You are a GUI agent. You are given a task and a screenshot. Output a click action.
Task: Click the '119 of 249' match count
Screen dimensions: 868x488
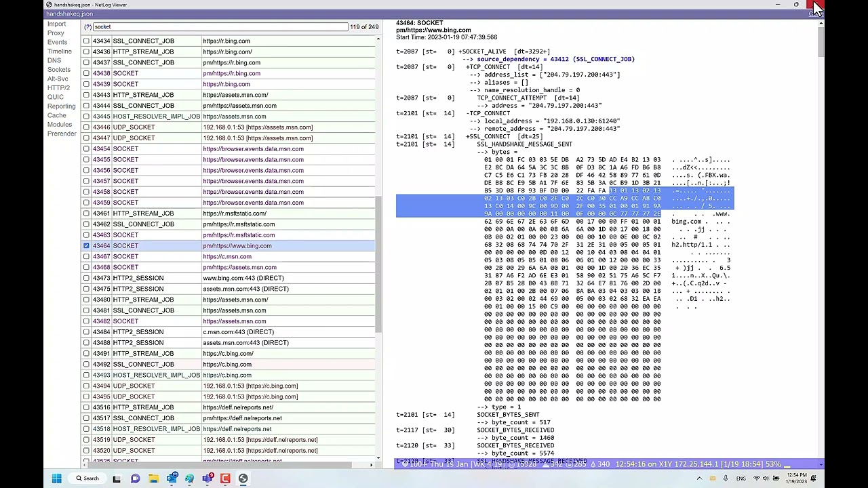(x=365, y=27)
